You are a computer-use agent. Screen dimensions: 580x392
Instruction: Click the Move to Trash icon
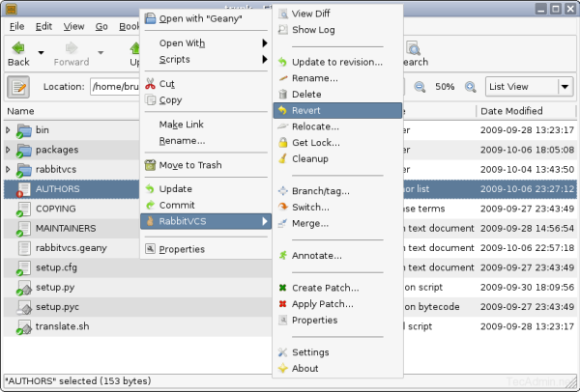click(x=150, y=165)
